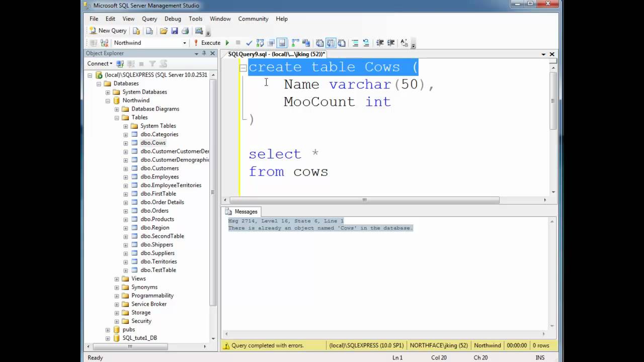Switch to Results to Text mode
644x362 pixels.
click(319, 43)
